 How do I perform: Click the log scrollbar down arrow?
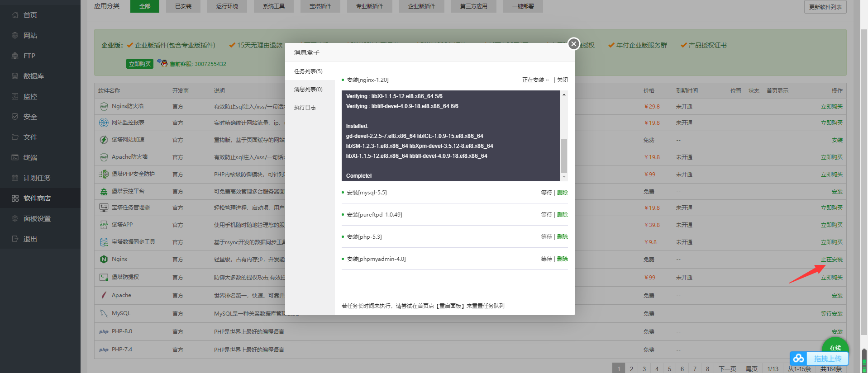564,177
